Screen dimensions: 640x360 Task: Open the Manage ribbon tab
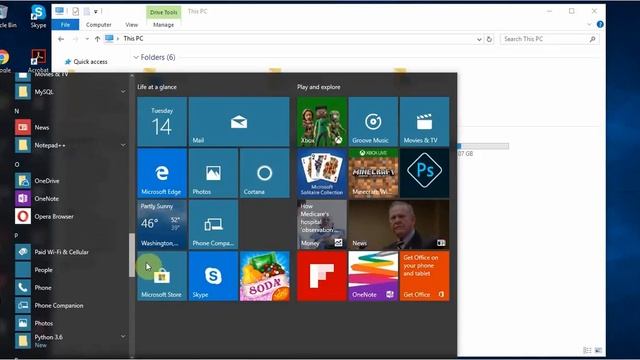(163, 25)
